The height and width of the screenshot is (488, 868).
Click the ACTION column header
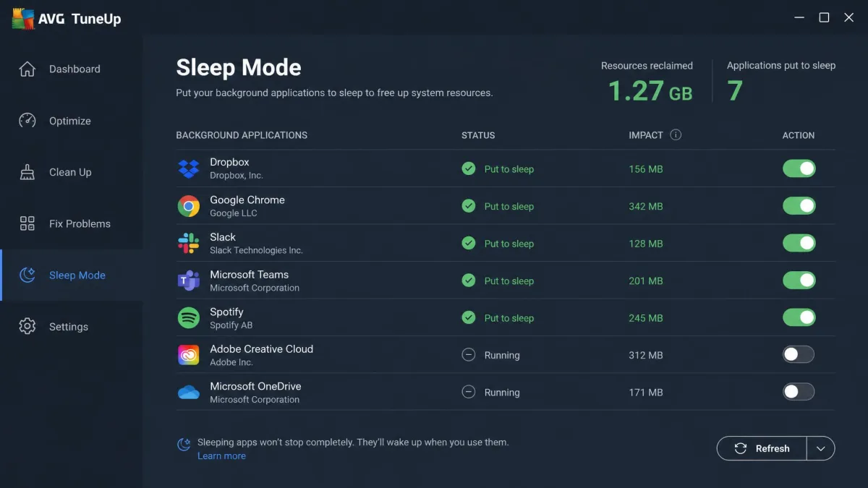tap(799, 135)
